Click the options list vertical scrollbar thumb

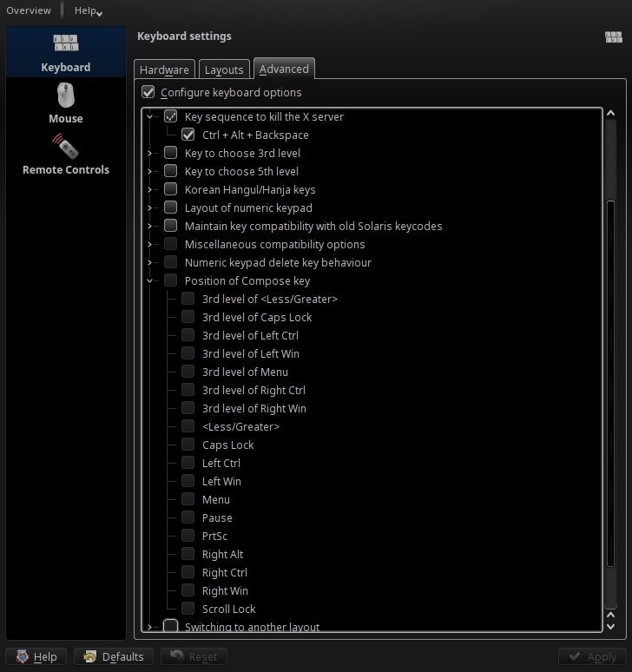(611, 384)
